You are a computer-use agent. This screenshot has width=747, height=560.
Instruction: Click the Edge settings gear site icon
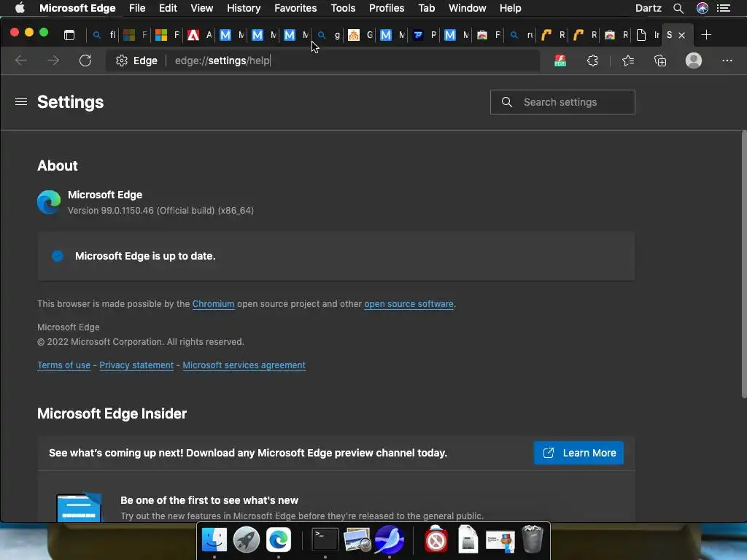[x=122, y=61]
